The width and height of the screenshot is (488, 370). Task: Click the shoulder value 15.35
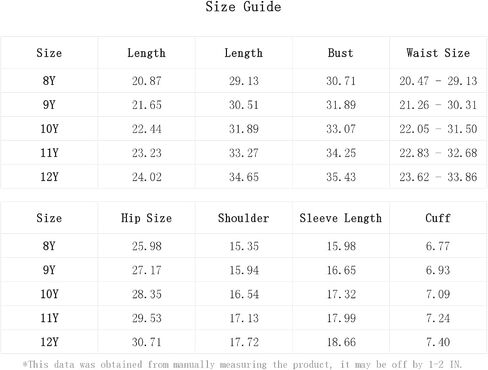[x=244, y=246]
